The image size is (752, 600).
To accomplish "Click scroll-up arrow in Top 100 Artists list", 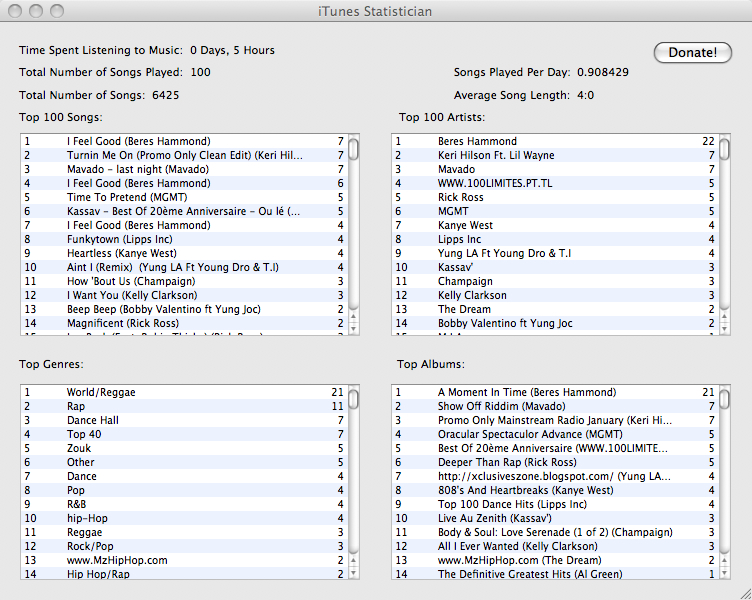I will pyautogui.click(x=725, y=317).
